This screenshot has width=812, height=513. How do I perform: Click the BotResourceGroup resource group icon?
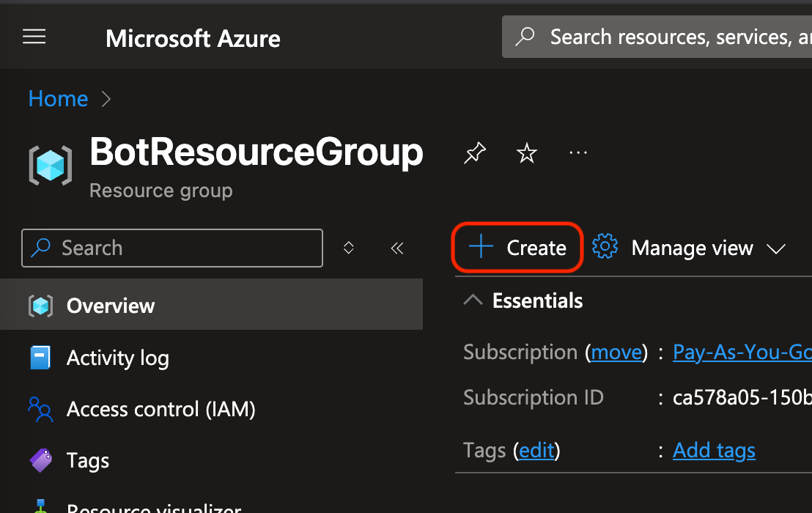50,164
